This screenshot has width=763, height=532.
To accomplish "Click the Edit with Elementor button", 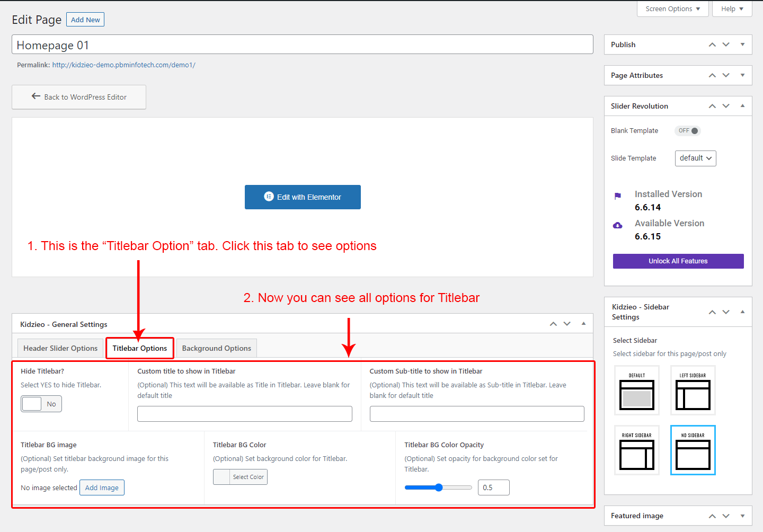I will (303, 197).
